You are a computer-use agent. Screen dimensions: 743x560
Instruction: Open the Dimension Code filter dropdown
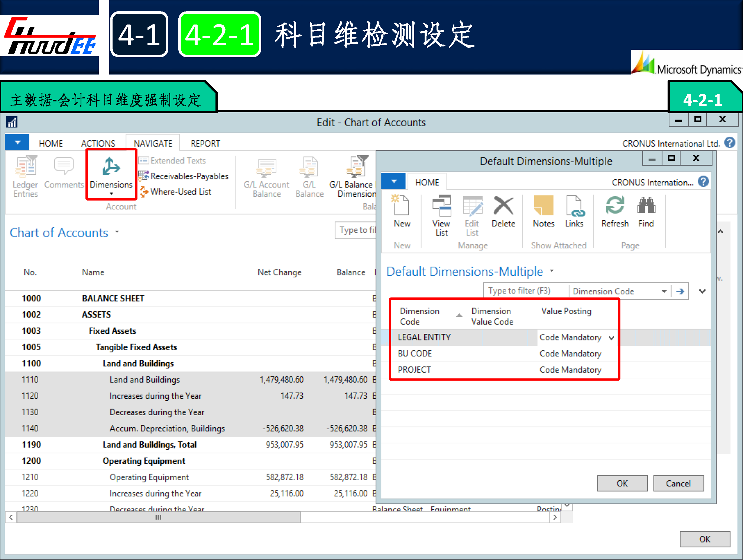click(663, 292)
